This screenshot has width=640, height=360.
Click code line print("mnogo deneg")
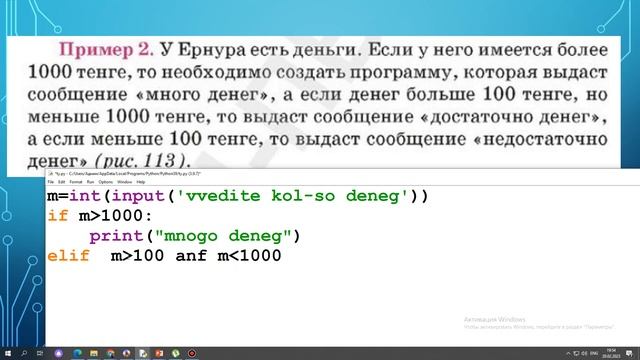195,236
